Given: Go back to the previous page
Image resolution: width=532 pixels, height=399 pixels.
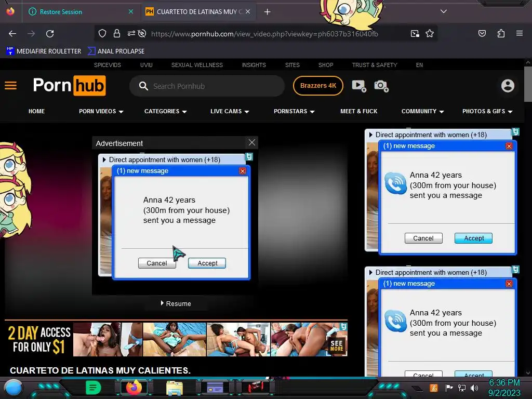Looking at the screenshot, I should coord(12,34).
